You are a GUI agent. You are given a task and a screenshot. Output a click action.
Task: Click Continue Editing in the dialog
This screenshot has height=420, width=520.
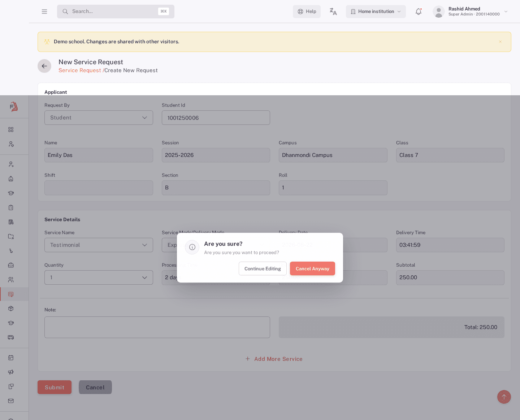[x=263, y=268]
